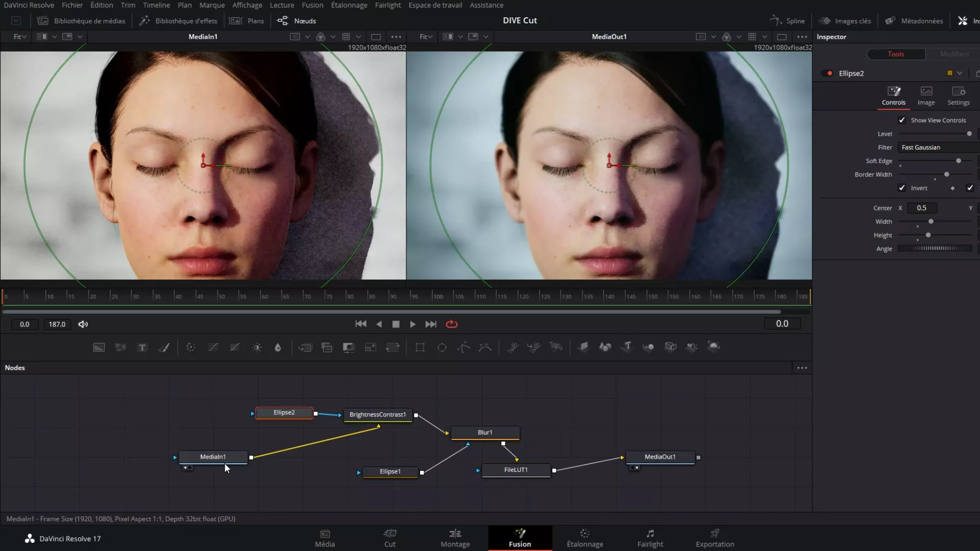Select the Text+ tool in toolbar

coord(142,347)
